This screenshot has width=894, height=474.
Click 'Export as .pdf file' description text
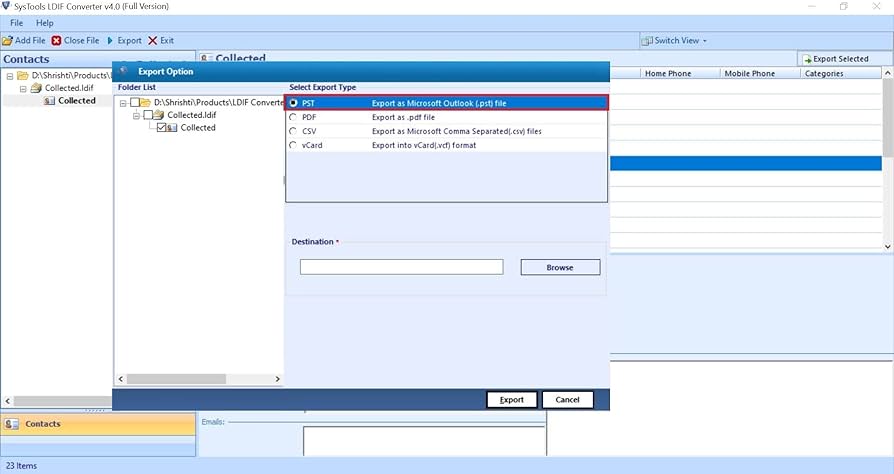pyautogui.click(x=403, y=117)
